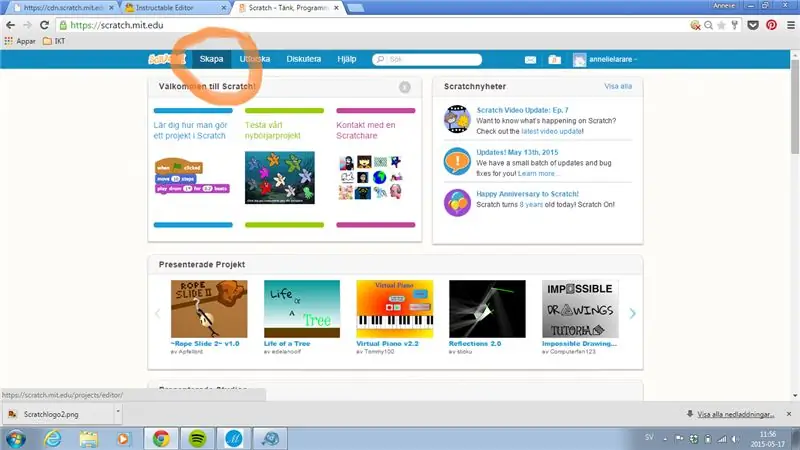Click the Pocket extension icon
The image size is (800, 450).
click(x=753, y=25)
